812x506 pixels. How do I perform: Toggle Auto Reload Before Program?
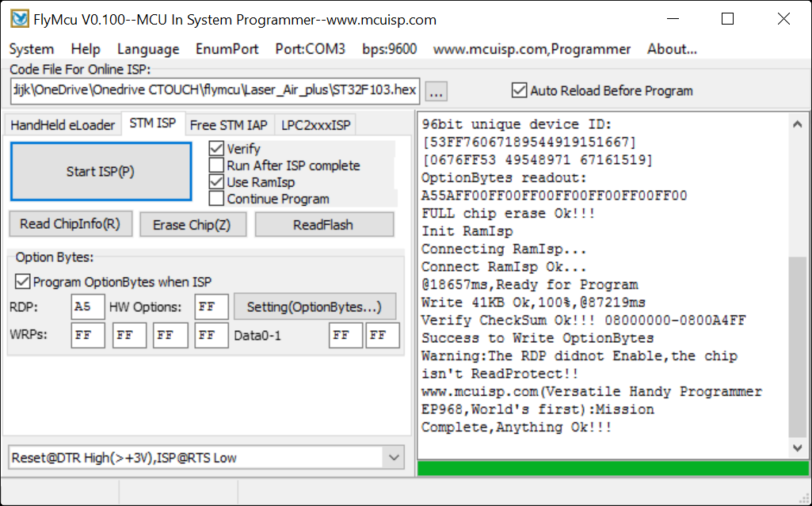click(520, 90)
